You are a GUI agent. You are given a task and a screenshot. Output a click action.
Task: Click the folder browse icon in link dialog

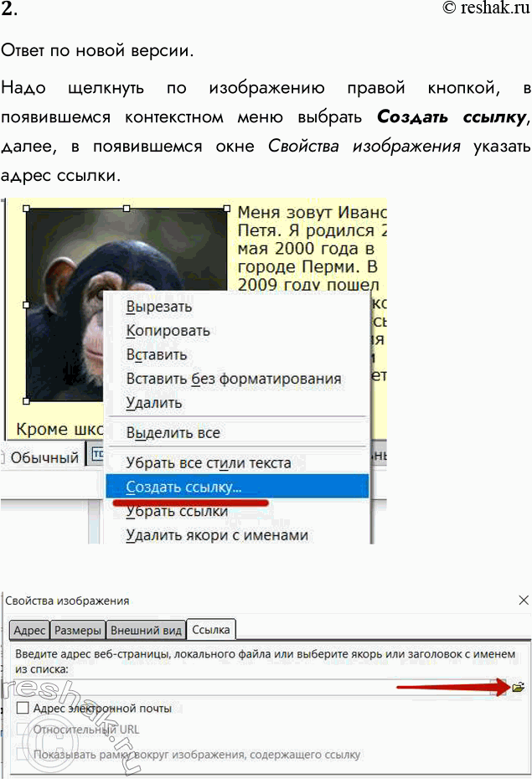point(519,687)
